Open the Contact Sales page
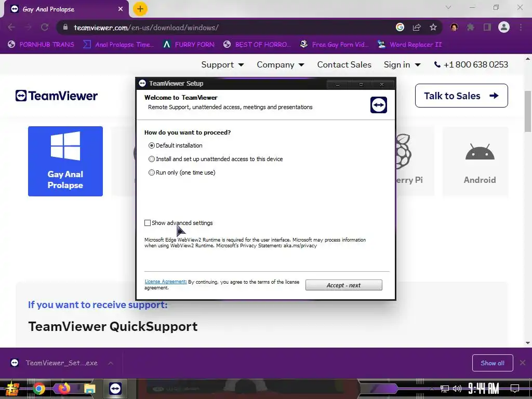This screenshot has width=532, height=399. click(344, 64)
